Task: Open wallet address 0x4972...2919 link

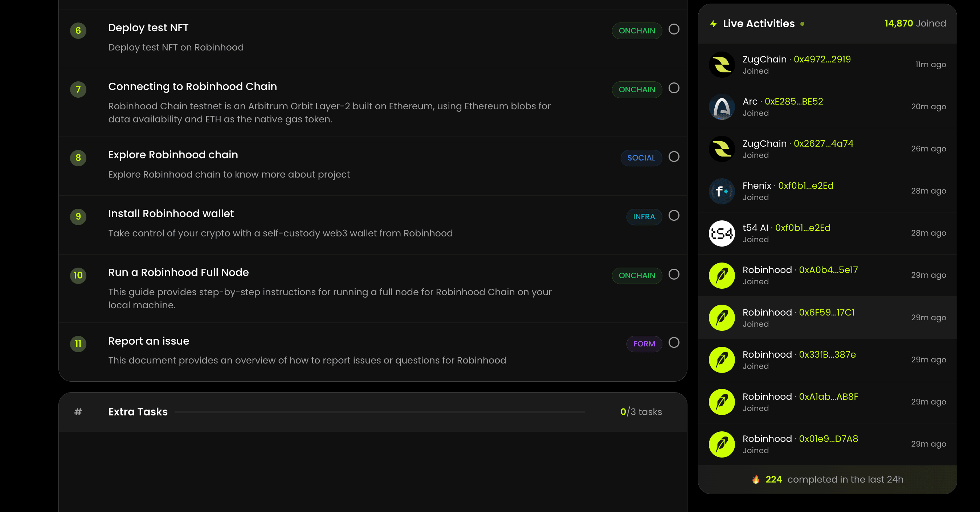Action: pyautogui.click(x=822, y=60)
